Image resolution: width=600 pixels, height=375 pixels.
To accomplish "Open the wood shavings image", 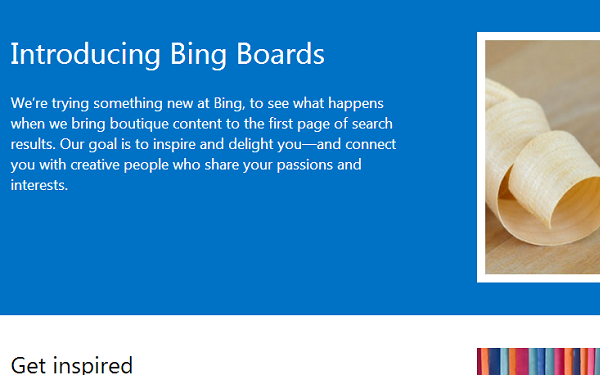I will (542, 157).
